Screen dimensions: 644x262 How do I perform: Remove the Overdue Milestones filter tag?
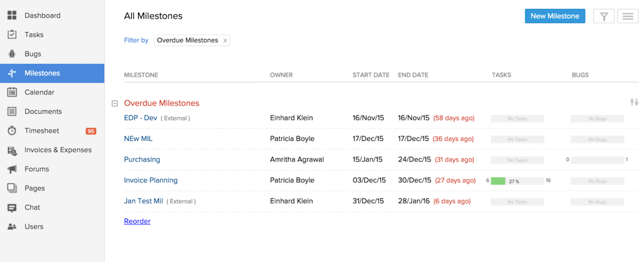(225, 40)
